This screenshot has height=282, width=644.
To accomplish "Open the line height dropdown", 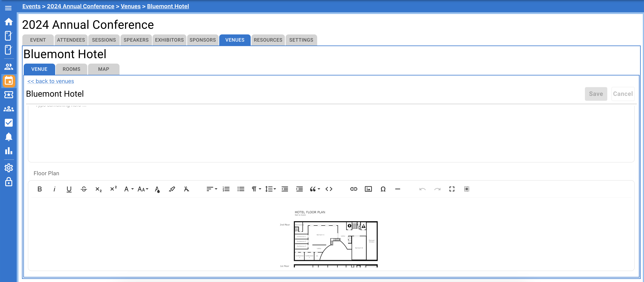I will pyautogui.click(x=270, y=189).
